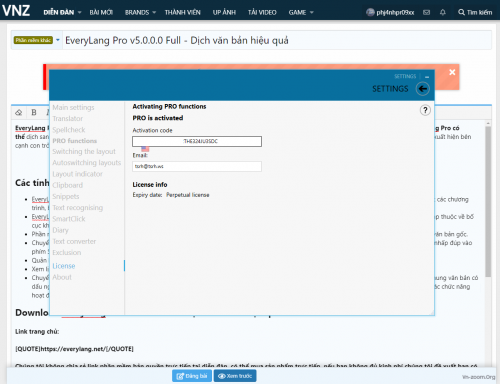The width and height of the screenshot is (500, 384).
Task: Select Switching the layout section
Action: point(84,152)
